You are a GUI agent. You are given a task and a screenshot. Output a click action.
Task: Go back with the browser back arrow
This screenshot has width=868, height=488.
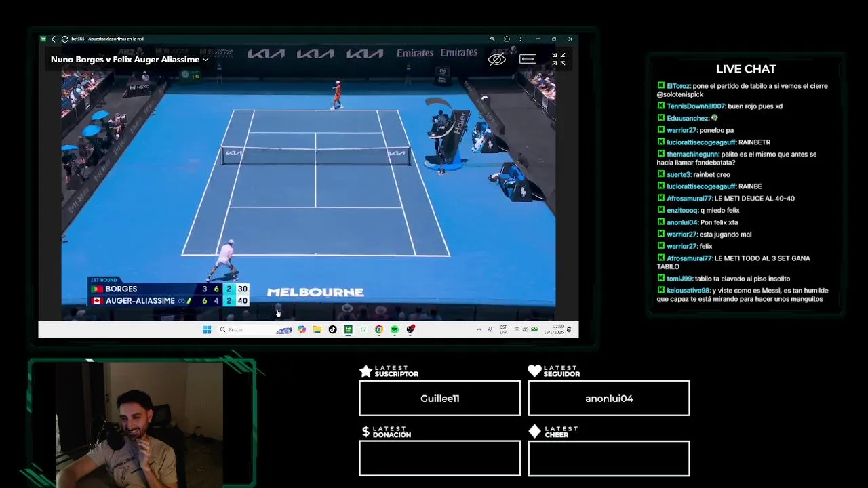point(54,39)
